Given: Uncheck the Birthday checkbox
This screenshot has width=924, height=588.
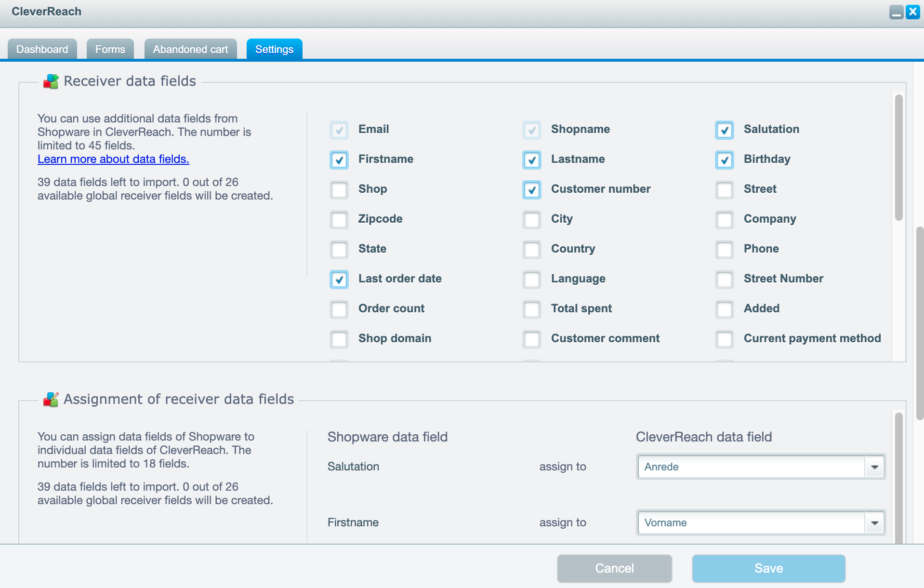Looking at the screenshot, I should 725,160.
